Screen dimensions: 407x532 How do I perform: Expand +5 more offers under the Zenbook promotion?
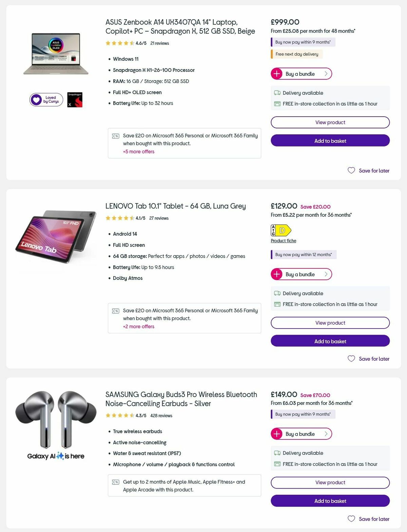(x=138, y=152)
